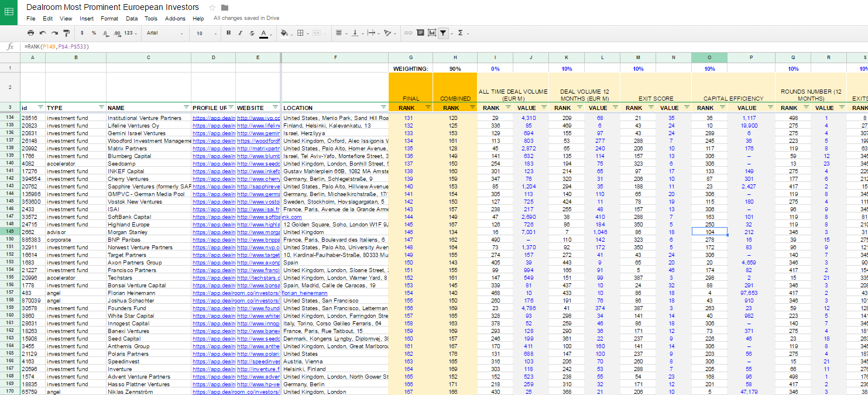Undo the last action
Screen dimensions: 868x395
pyautogui.click(x=43, y=33)
